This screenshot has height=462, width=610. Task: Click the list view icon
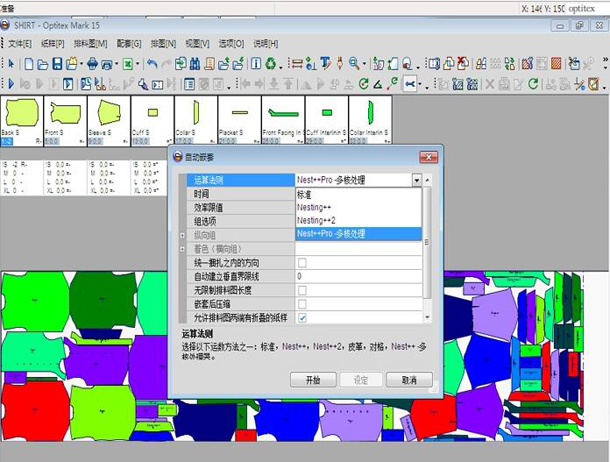tap(189, 84)
